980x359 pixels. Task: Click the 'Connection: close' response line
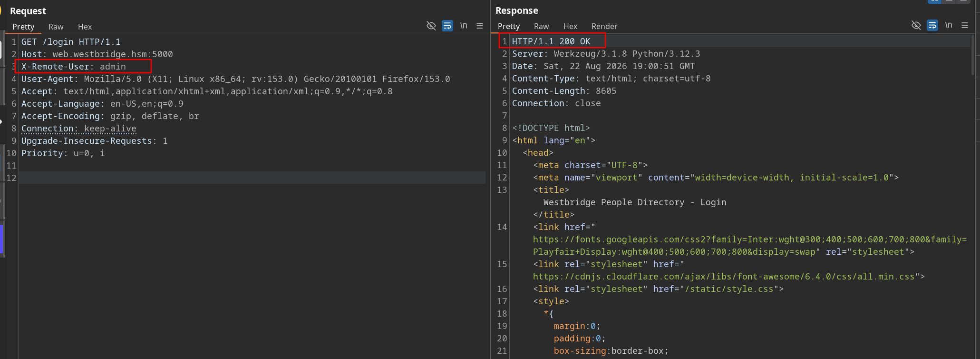tap(556, 103)
